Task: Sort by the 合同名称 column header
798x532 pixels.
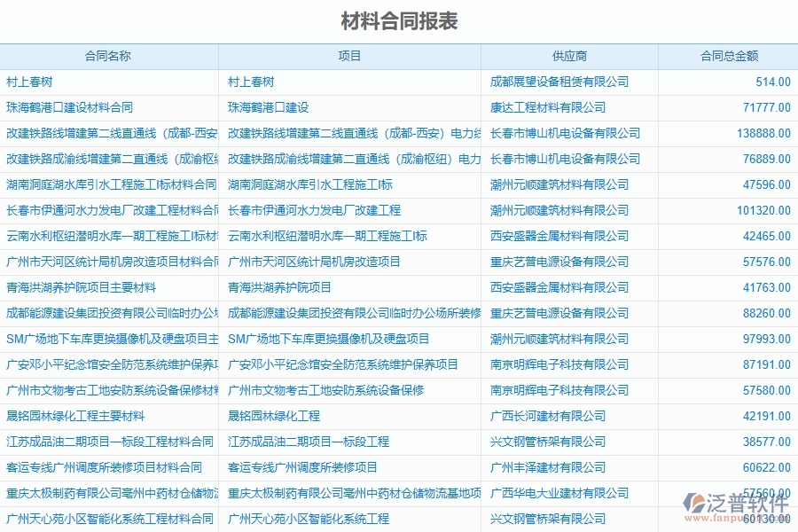Action: [109, 56]
